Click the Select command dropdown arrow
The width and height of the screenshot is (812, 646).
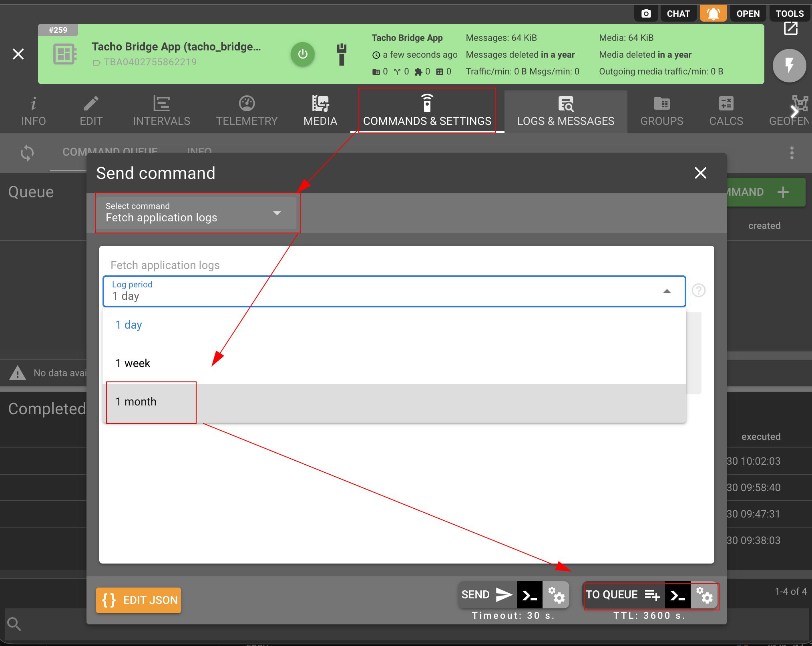coord(277,213)
